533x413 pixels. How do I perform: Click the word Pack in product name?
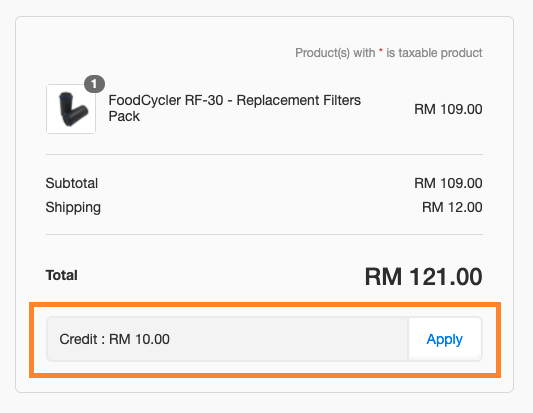click(x=124, y=117)
